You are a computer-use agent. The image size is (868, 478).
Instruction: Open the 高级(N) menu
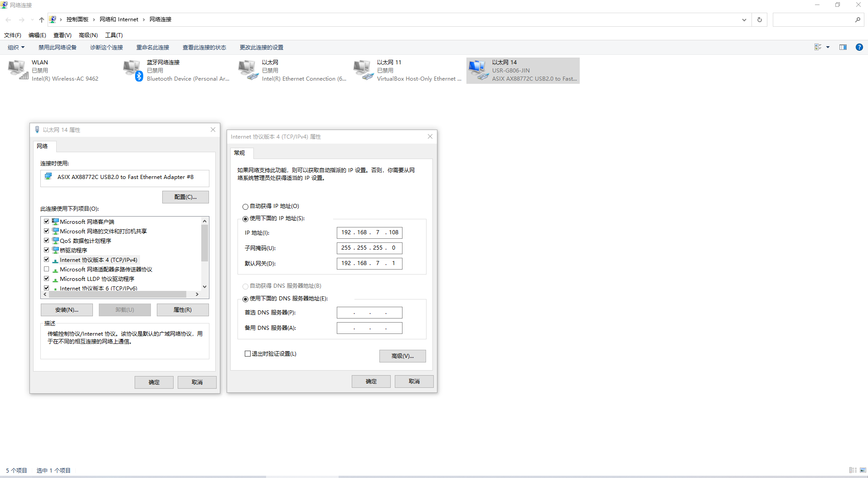tap(88, 35)
